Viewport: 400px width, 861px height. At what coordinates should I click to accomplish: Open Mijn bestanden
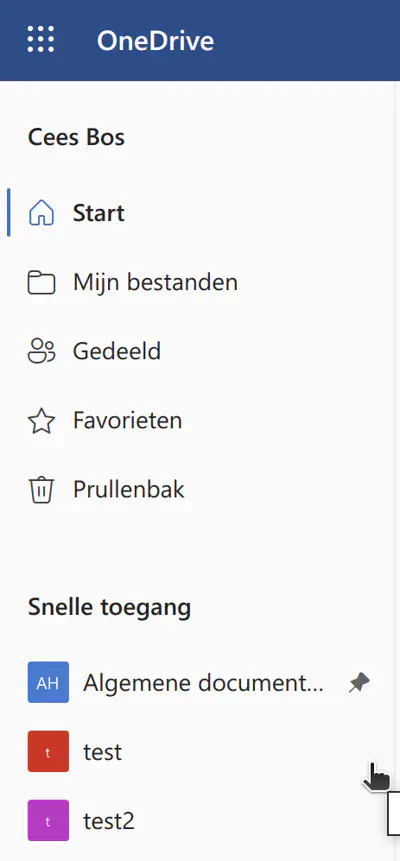coord(155,283)
